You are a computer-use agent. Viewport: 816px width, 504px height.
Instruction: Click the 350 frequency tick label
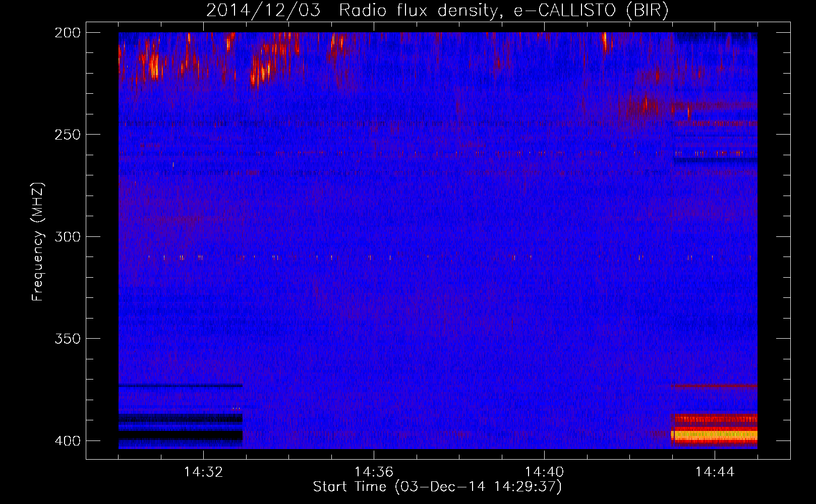(x=68, y=339)
